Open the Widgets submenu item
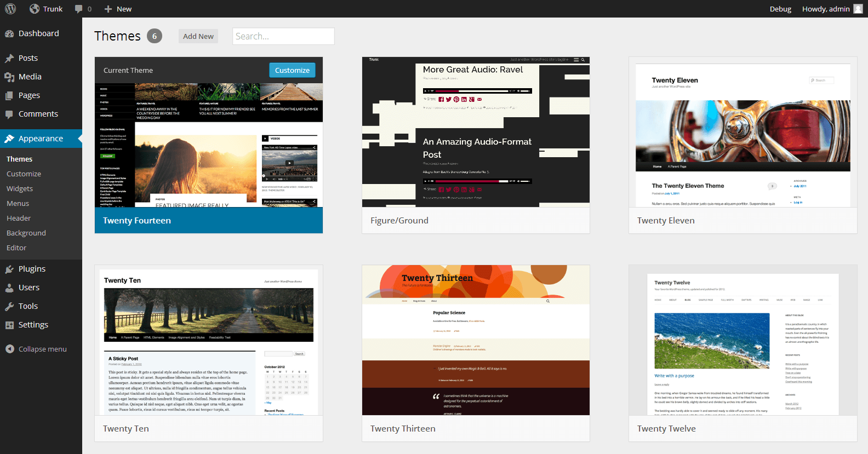The image size is (868, 454). (20, 188)
